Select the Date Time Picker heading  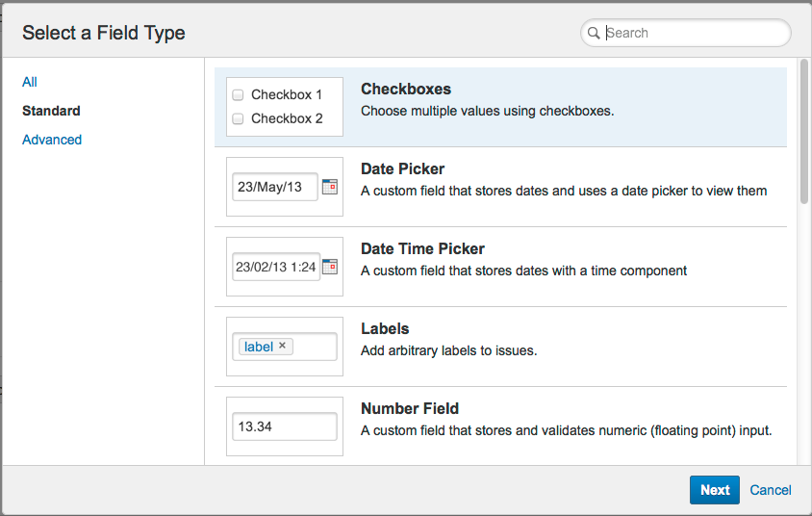coord(422,249)
